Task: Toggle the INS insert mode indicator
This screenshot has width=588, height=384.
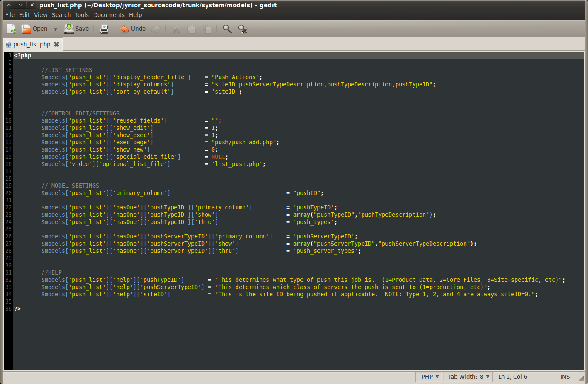Action: [x=565, y=377]
